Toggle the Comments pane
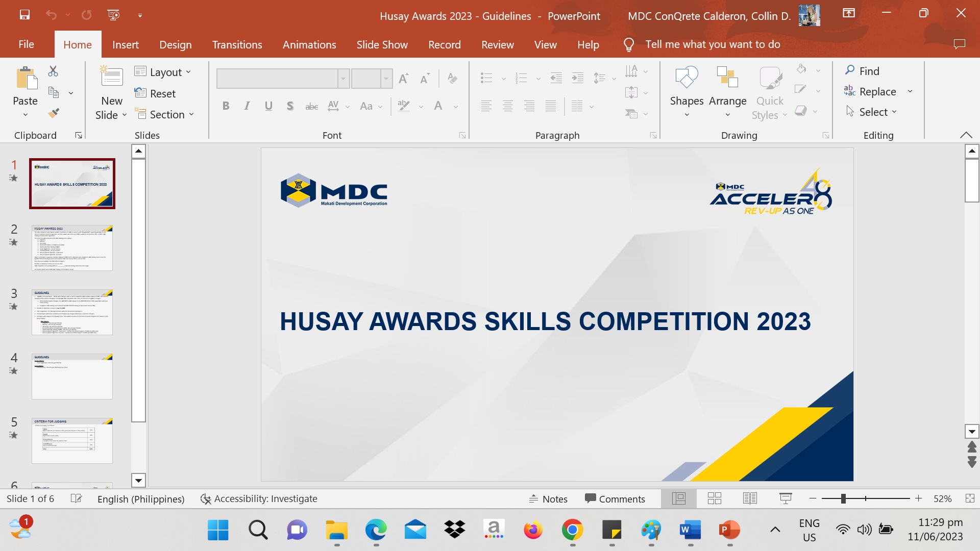The width and height of the screenshot is (980, 551). (x=615, y=498)
